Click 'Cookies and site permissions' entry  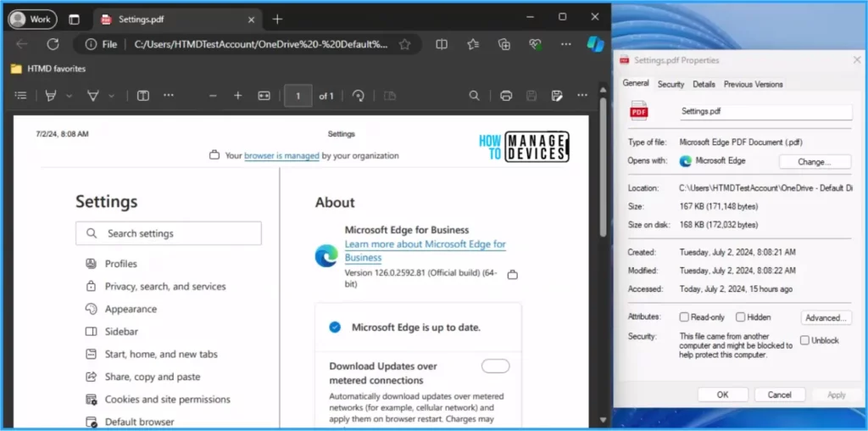(x=167, y=400)
